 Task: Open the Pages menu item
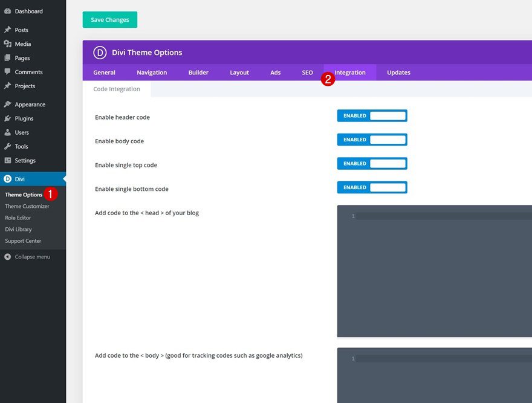coord(33,58)
